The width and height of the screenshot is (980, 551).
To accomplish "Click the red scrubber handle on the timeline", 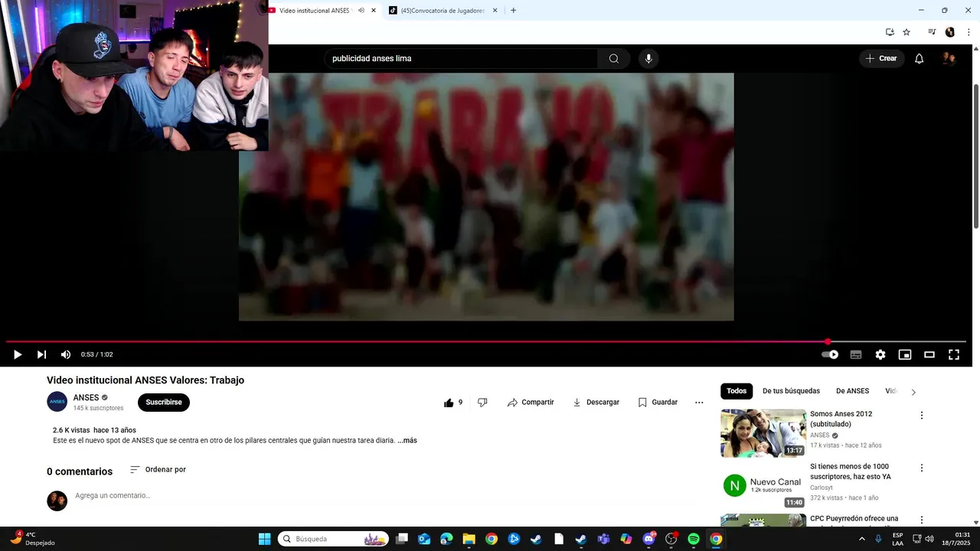I will click(x=828, y=341).
